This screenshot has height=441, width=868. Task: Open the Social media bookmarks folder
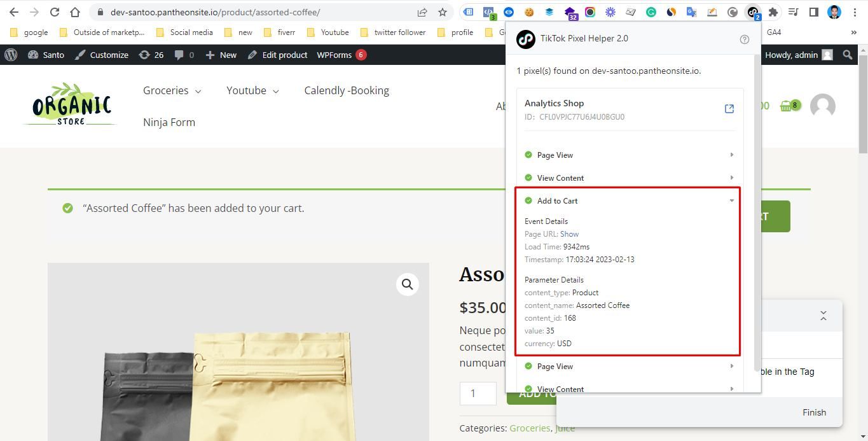[184, 32]
